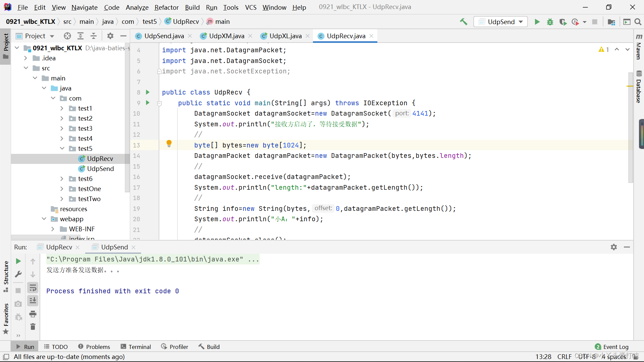Run UdpSend with the green play button

pyautogui.click(x=537, y=22)
